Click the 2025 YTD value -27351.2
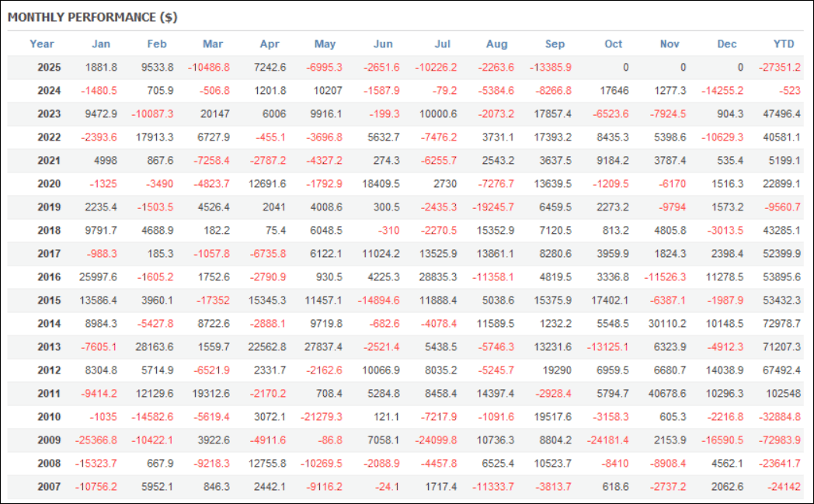814x504 pixels. pos(779,68)
